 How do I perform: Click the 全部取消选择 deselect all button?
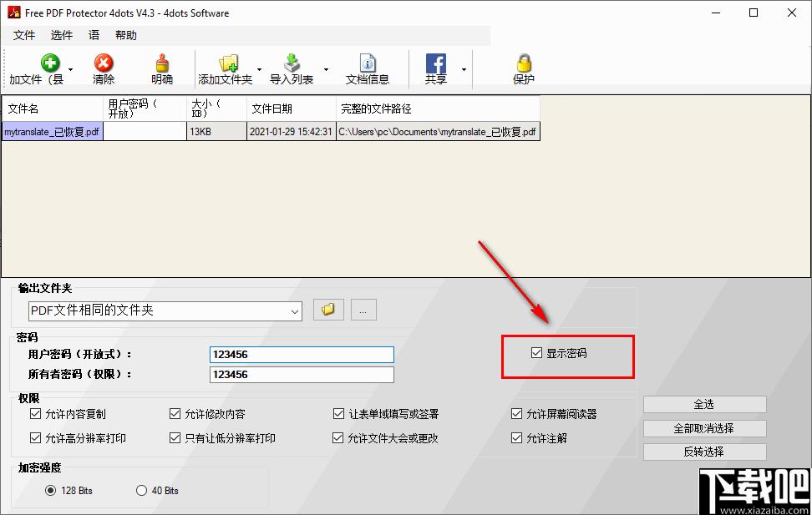click(x=705, y=428)
